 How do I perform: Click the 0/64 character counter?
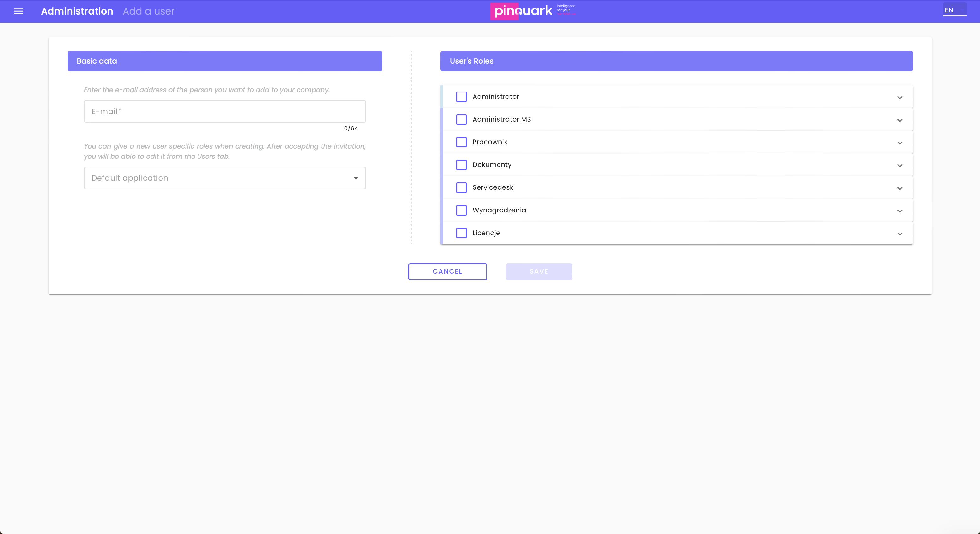351,128
